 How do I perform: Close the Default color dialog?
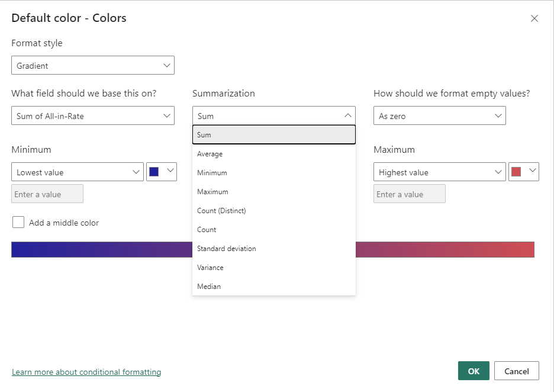click(534, 18)
